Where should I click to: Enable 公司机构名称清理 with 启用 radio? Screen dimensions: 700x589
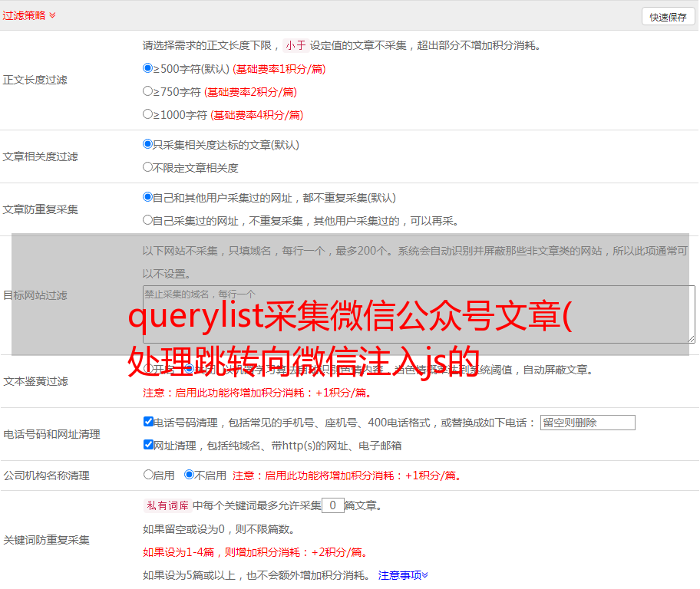(149, 475)
